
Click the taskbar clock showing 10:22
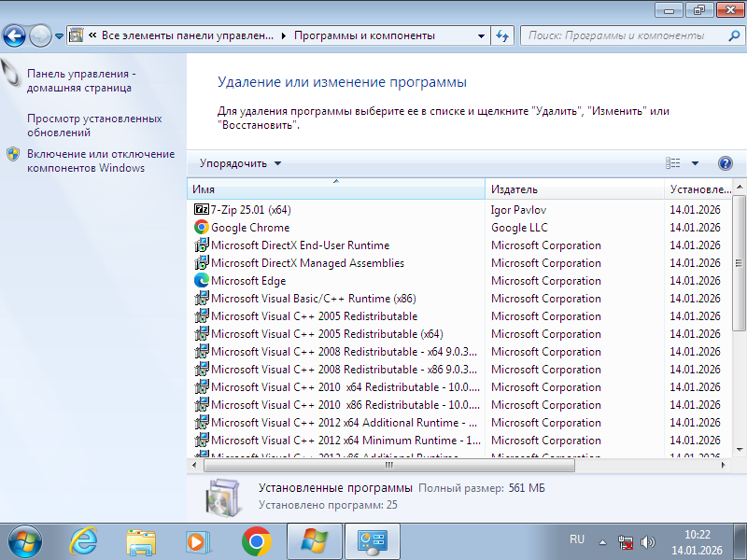[697, 542]
